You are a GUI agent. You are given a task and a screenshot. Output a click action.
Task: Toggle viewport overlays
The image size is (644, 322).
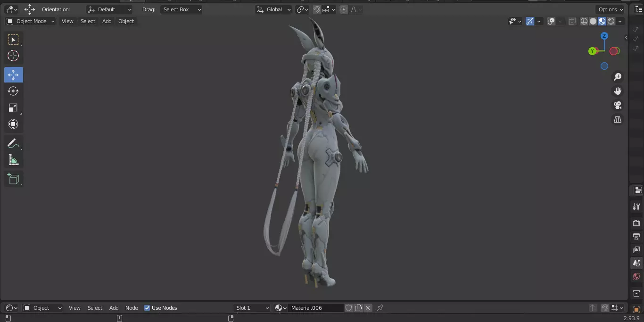pos(551,21)
